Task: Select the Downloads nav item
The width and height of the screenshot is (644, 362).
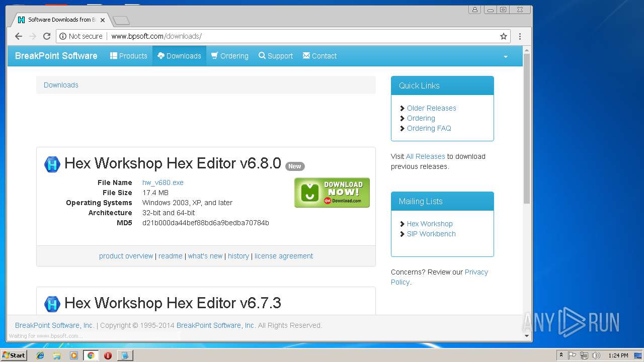Action: [179, 56]
